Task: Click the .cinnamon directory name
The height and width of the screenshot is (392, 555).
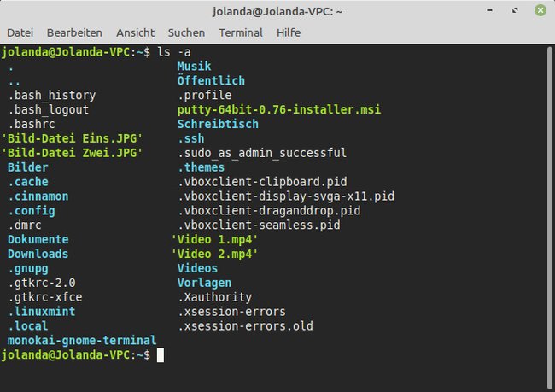Action: pyautogui.click(x=38, y=196)
